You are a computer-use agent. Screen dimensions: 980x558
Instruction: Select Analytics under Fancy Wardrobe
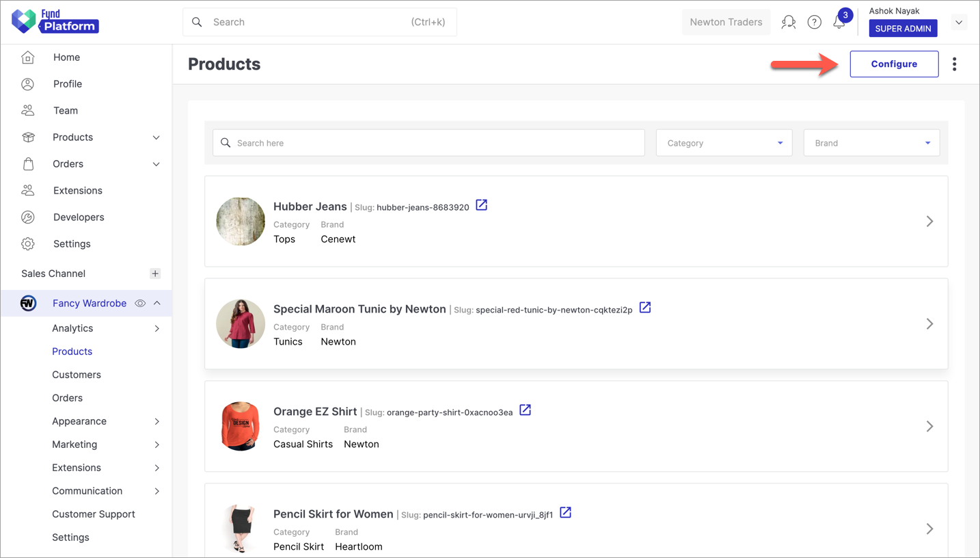(x=72, y=328)
